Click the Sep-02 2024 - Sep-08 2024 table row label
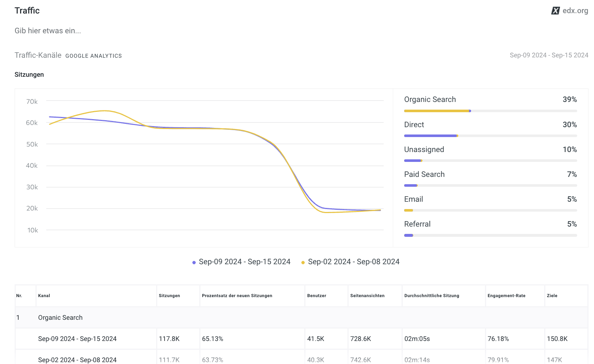594x364 pixels. coord(77,360)
